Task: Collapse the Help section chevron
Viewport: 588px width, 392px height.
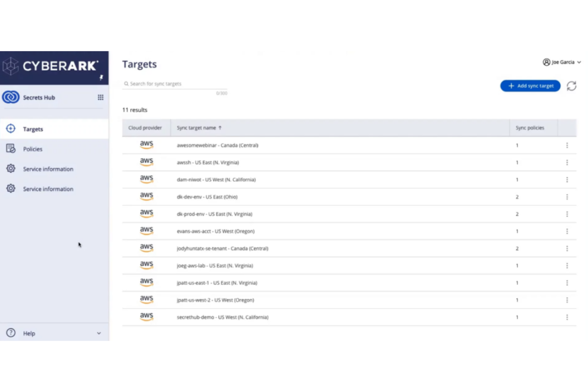Action: coord(99,333)
